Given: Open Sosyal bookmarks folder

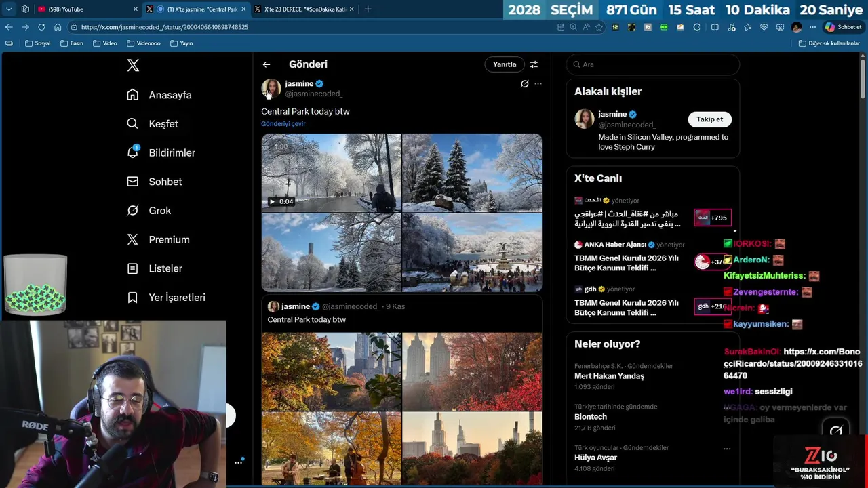Looking at the screenshot, I should pyautogui.click(x=37, y=43).
